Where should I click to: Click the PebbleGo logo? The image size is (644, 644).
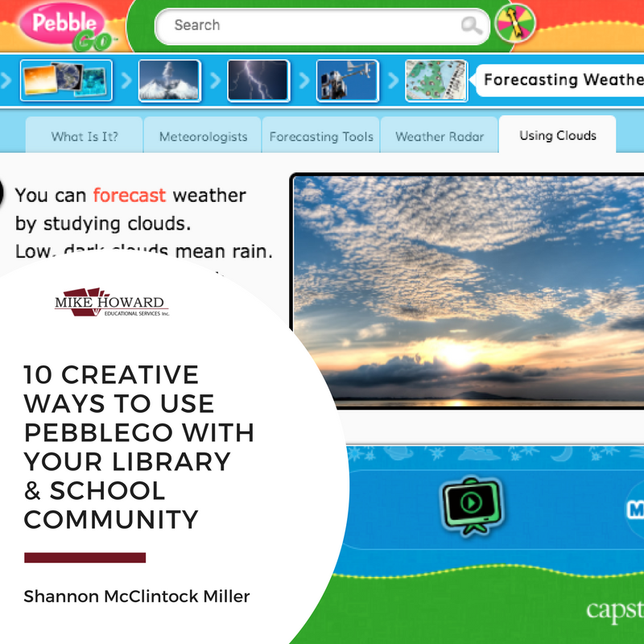pos(66,27)
